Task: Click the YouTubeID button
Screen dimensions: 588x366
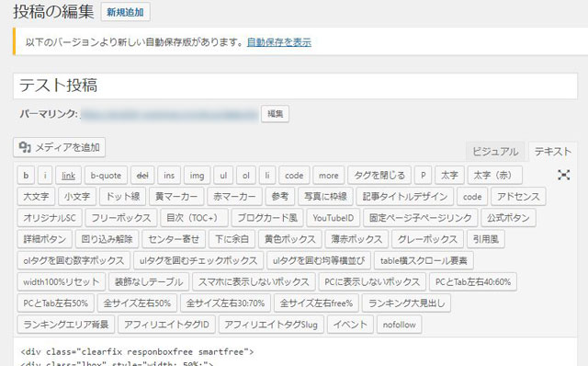Action: [x=334, y=218]
